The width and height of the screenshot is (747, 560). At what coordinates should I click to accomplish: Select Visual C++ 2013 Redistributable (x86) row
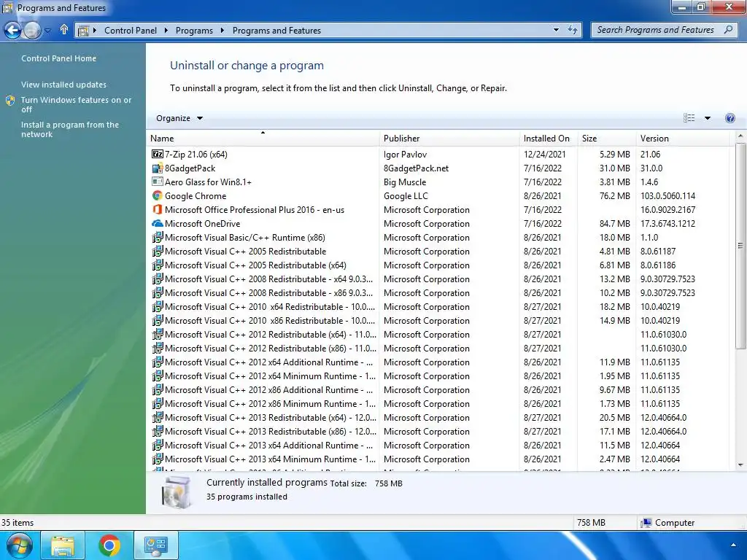coord(439,431)
